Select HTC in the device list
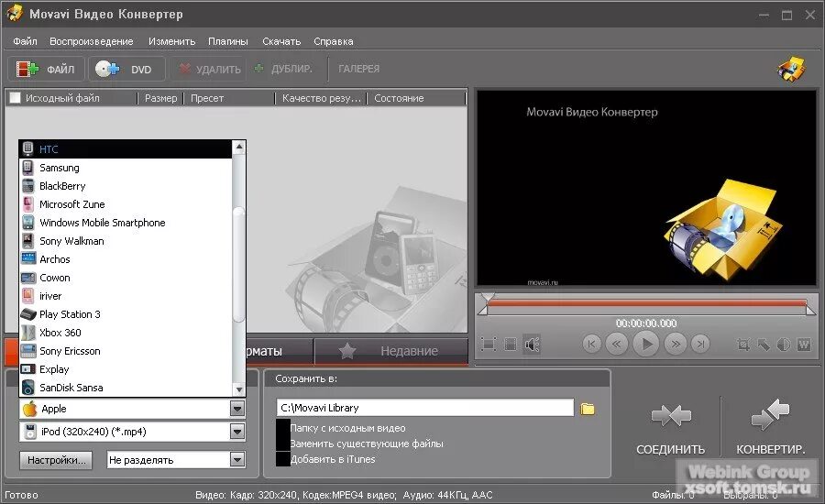Viewport: 825px width, 504px height. point(126,149)
